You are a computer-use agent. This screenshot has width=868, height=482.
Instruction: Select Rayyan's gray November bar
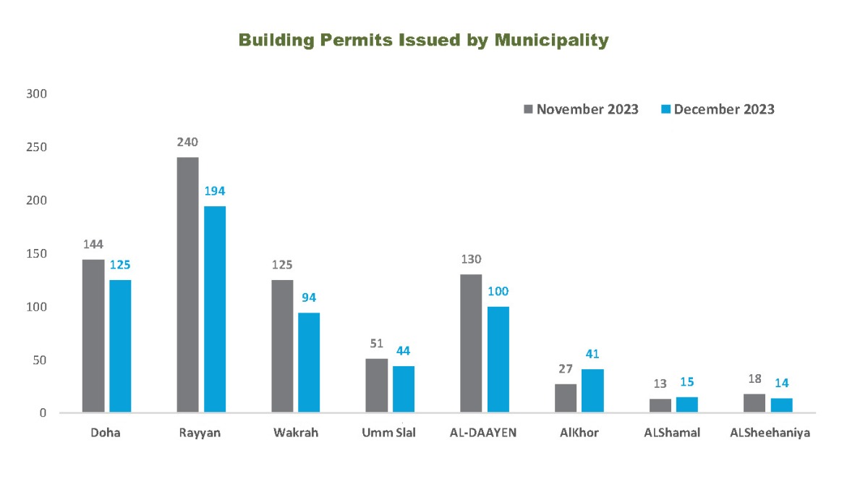[187, 285]
